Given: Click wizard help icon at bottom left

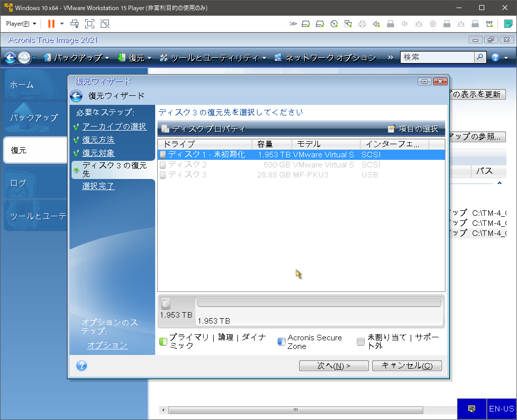Looking at the screenshot, I should point(82,366).
